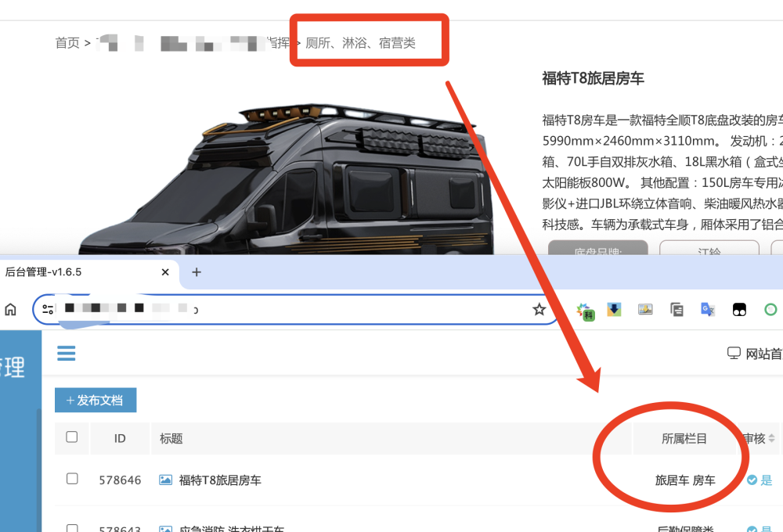Viewport: 783px width, 532px height.
Task: Open the extension icon labeled 科
Action: pos(585,311)
